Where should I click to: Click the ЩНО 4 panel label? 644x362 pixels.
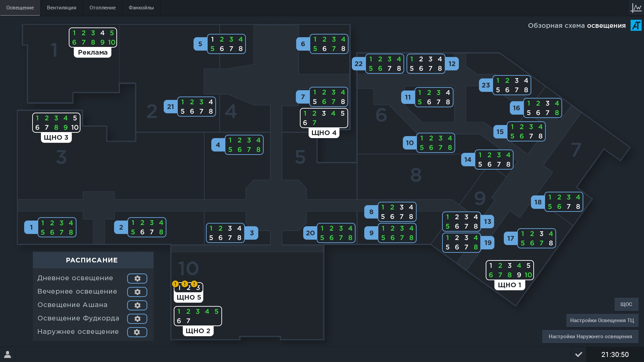(x=324, y=133)
